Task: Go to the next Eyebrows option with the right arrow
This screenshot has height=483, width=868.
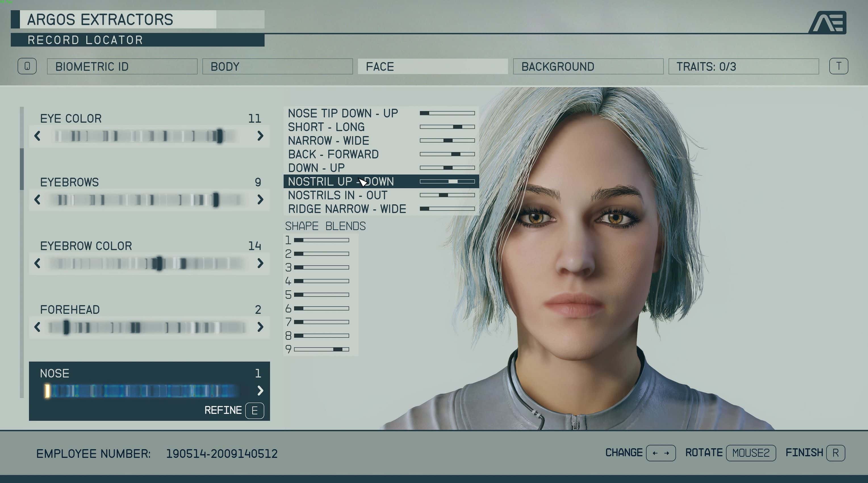Action: [260, 200]
